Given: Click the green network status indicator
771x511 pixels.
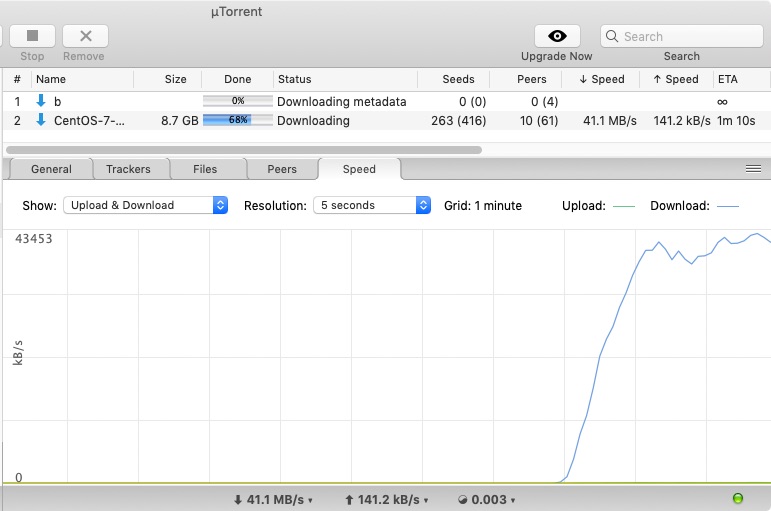Looking at the screenshot, I should (738, 498).
